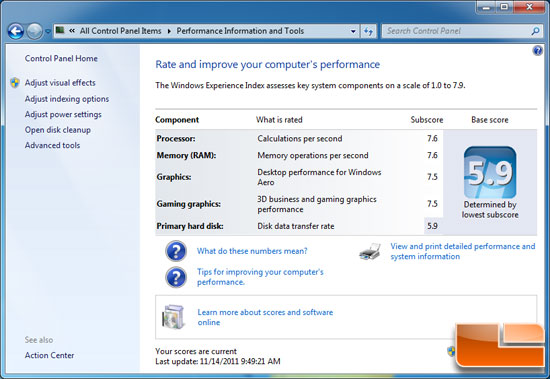This screenshot has height=379, width=550.
Task: Open Adjust power settings
Action: 63,114
